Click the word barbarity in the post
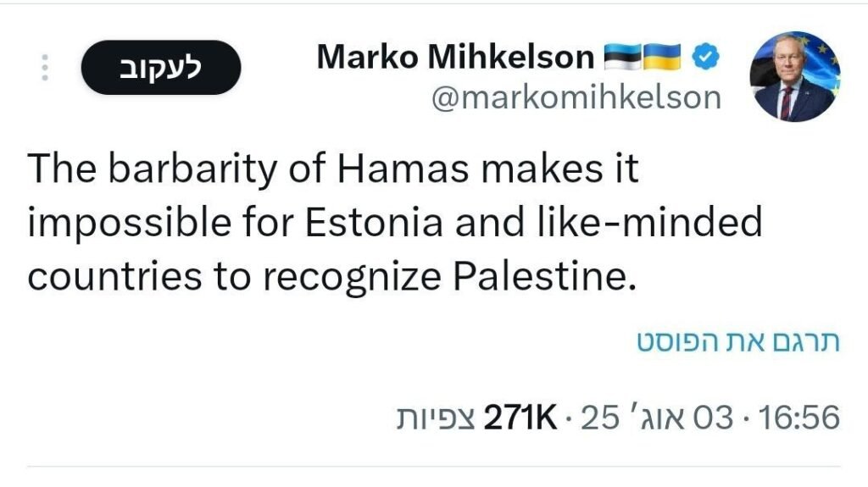Screen dimensions: 868x487 click(x=175, y=169)
